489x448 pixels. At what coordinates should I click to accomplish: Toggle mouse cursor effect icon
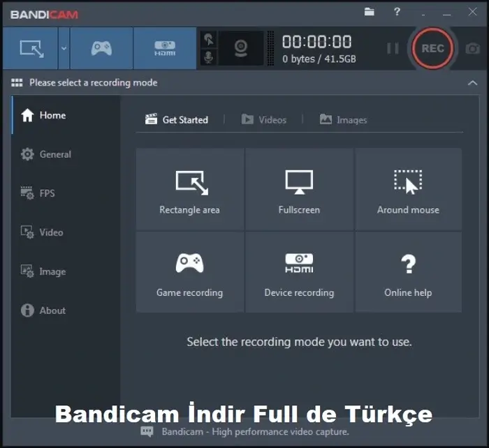209,40
